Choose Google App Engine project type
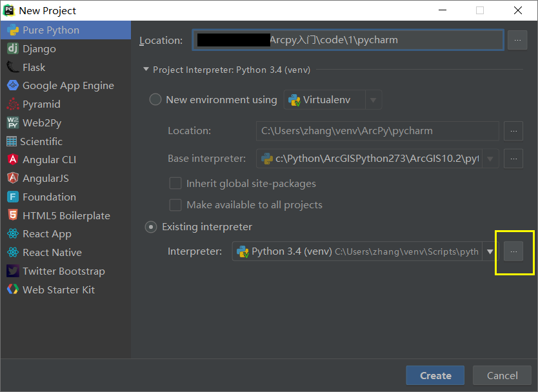 click(x=66, y=85)
